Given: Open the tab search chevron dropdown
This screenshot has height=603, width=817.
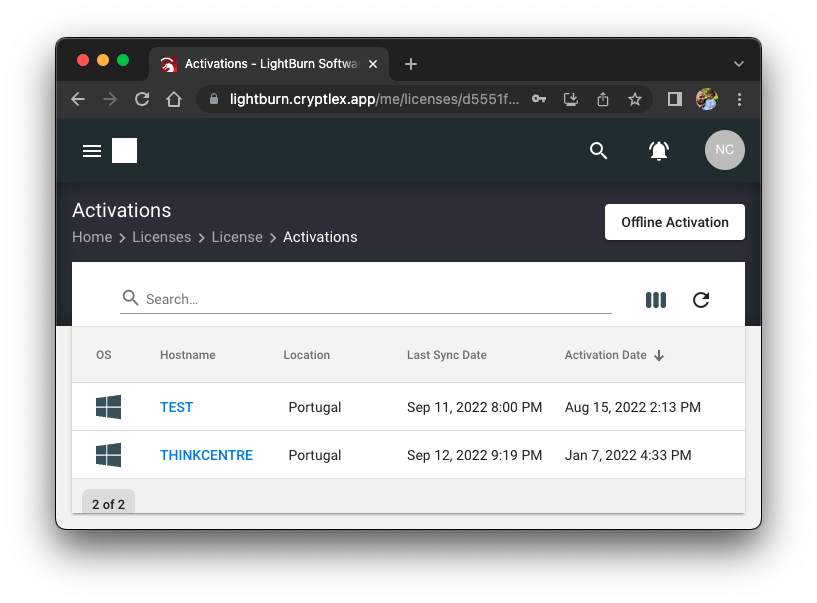Looking at the screenshot, I should (x=739, y=63).
